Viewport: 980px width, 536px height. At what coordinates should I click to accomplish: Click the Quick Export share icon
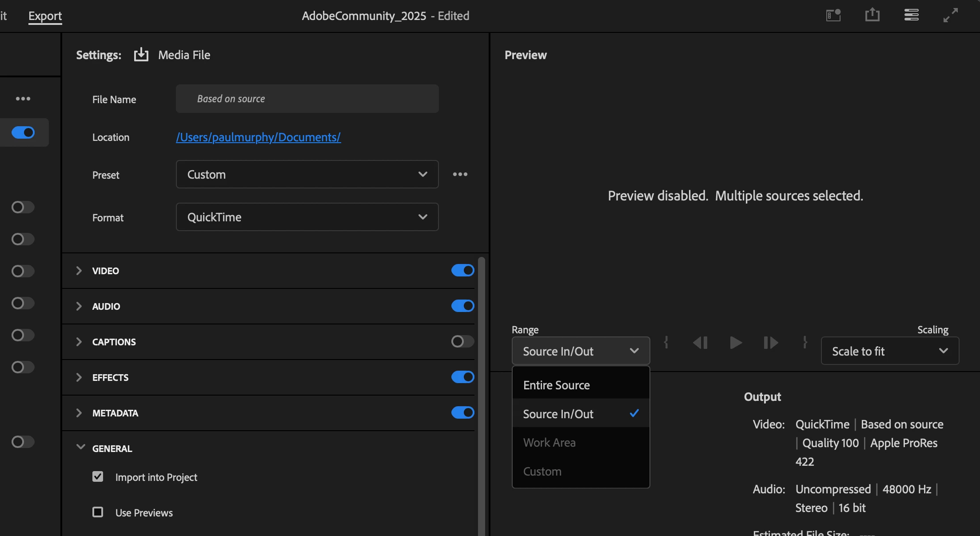coord(872,15)
